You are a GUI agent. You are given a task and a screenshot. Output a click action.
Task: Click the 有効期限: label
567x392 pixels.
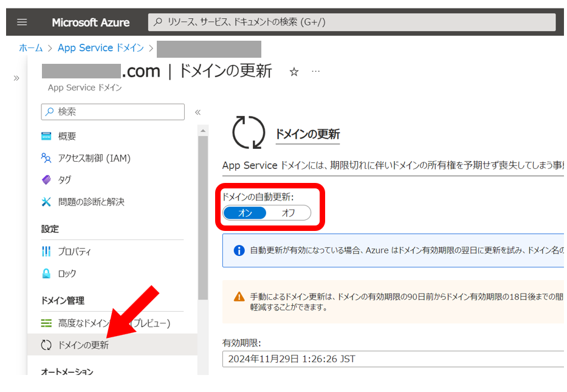pyautogui.click(x=241, y=343)
